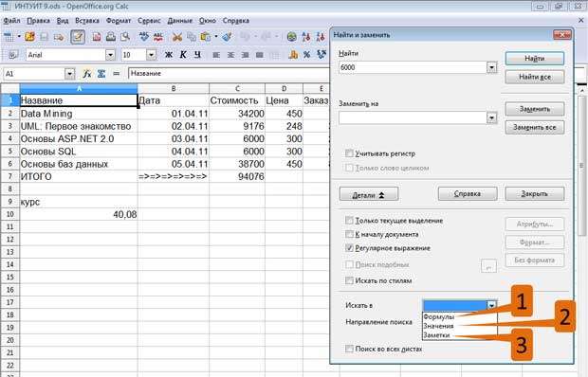This screenshot has width=588, height=377.
Task: Enable the Учитывать регистр checkbox
Action: click(349, 153)
